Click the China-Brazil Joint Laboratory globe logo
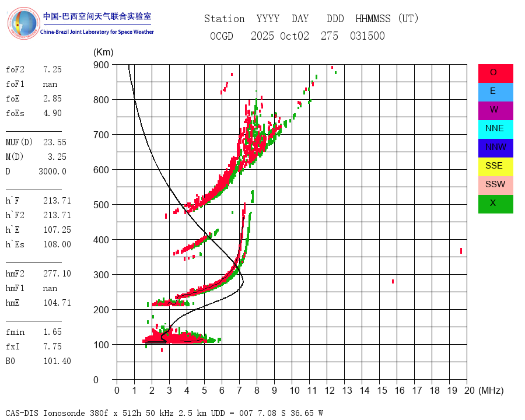 pyautogui.click(x=23, y=23)
